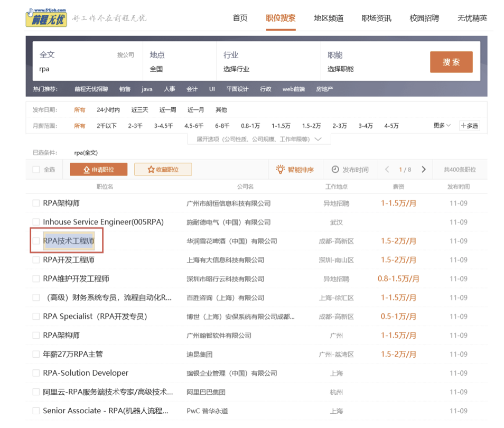This screenshot has width=504, height=428.
Task: Click the upload icon on 申请职位
Action: pyautogui.click(x=87, y=170)
